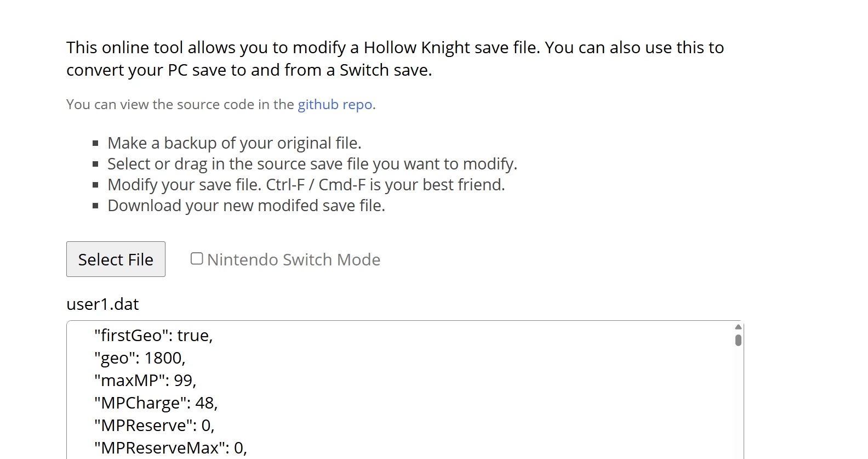Click the save editor scrollbar up arrow
This screenshot has height=459, width=868.
coord(738,327)
